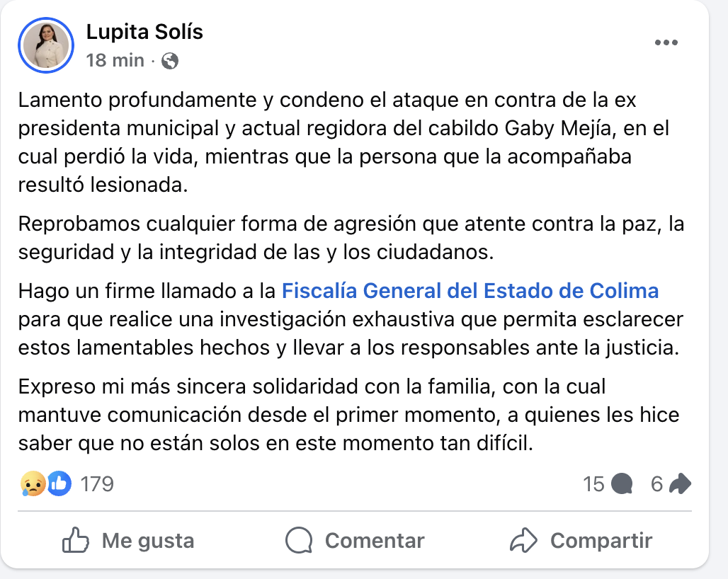This screenshot has width=728, height=579.
Task: View the 179 reactions list
Action: pyautogui.click(x=97, y=484)
